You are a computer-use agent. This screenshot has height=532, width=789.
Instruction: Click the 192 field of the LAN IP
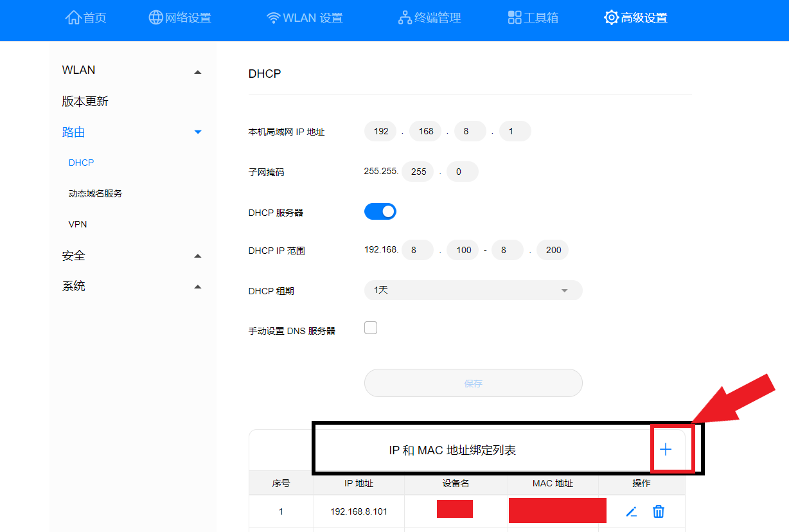coord(380,131)
